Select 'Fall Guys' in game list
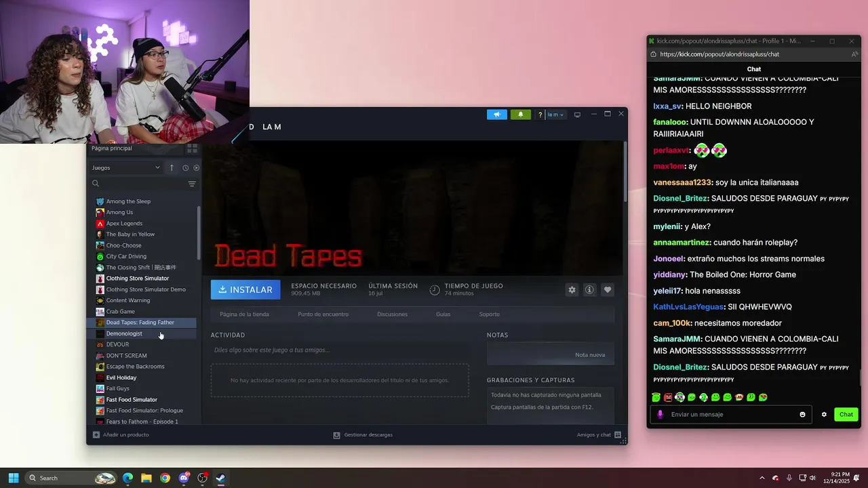868x488 pixels. click(117, 388)
